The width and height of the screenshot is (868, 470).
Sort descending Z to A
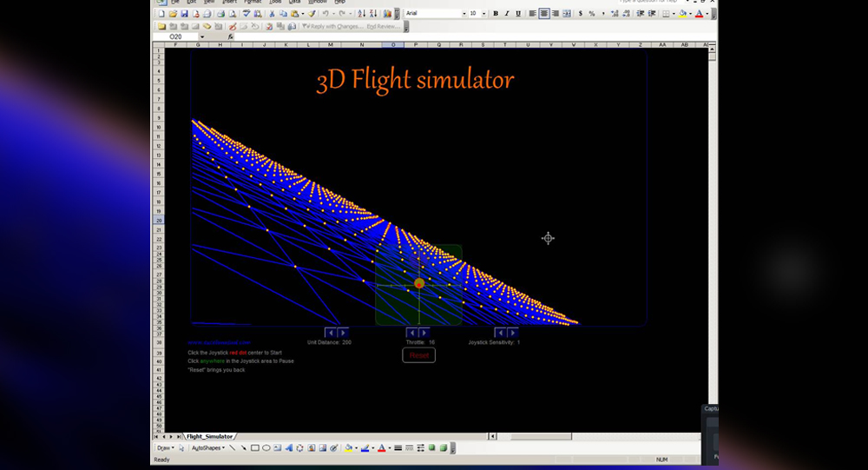click(373, 14)
